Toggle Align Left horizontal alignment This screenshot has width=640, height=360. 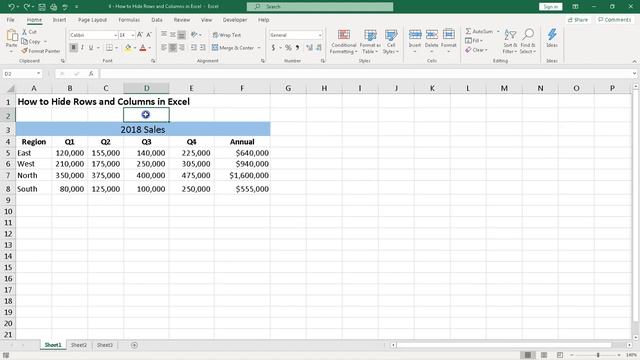pos(164,48)
